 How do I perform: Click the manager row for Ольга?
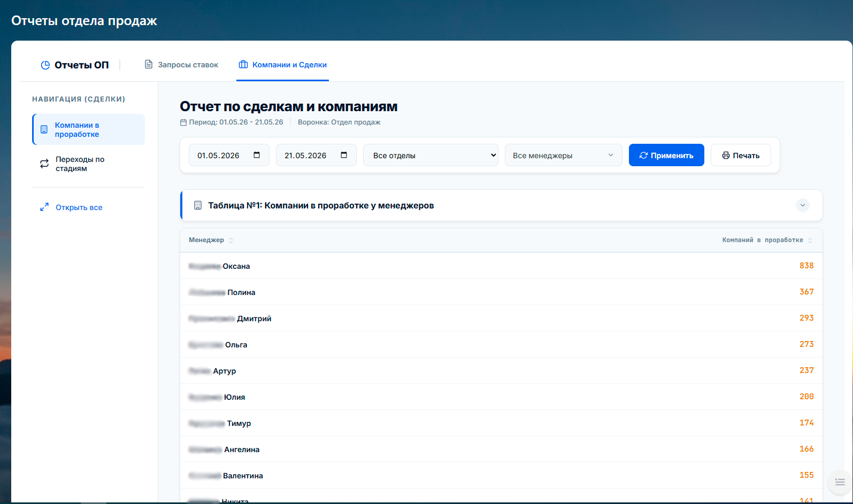(501, 344)
